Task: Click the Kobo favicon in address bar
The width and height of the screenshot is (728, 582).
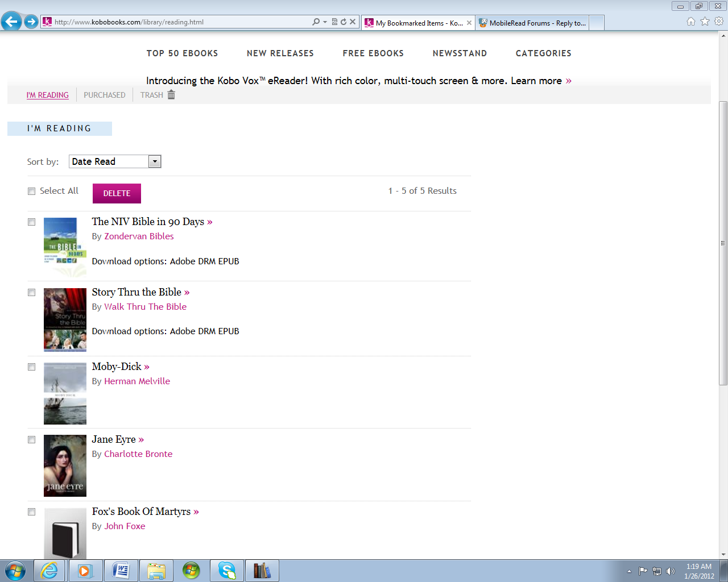Action: [x=47, y=22]
